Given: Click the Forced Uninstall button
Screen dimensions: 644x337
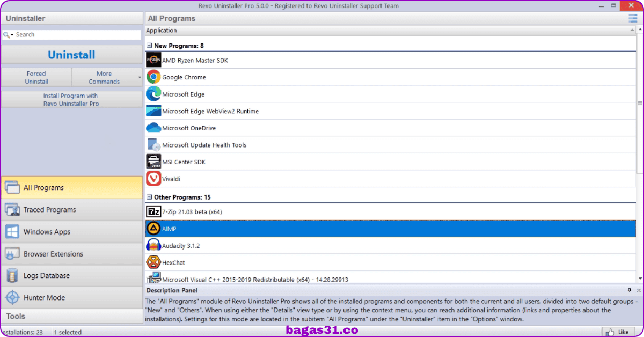Looking at the screenshot, I should click(36, 78).
